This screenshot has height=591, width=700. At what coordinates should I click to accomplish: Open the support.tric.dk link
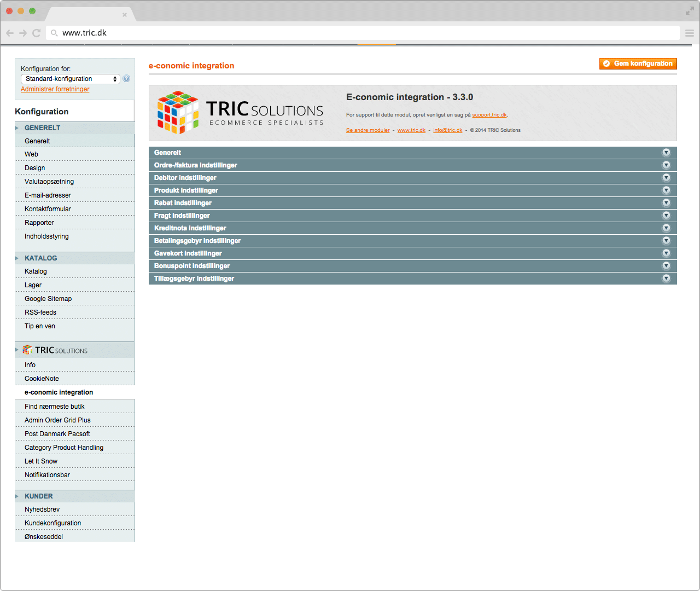coord(489,115)
